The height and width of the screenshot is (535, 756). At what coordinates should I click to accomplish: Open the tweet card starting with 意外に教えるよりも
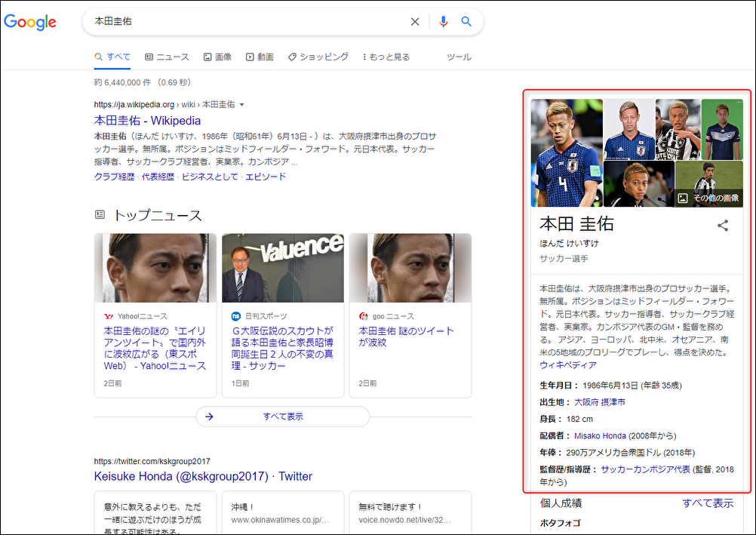[155, 513]
